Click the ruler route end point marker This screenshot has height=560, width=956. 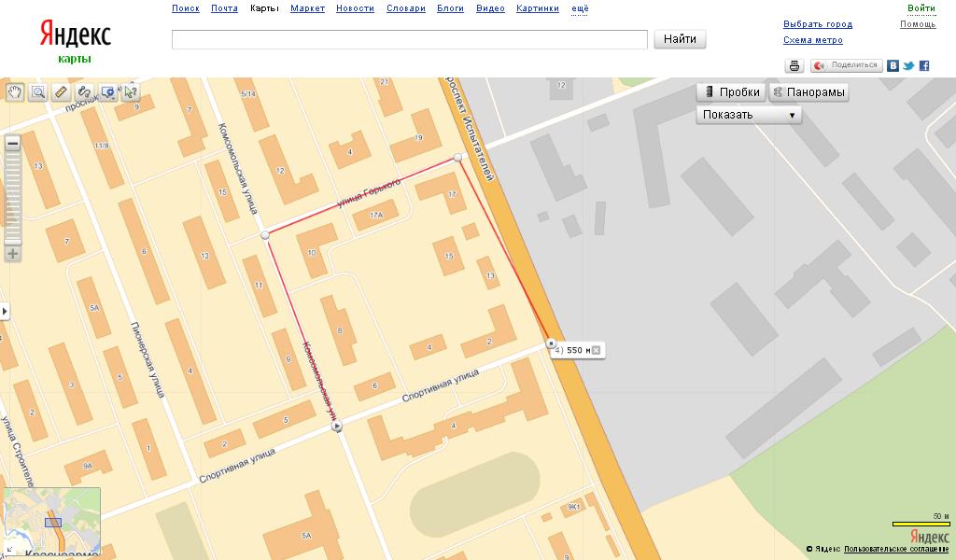pyautogui.click(x=551, y=343)
